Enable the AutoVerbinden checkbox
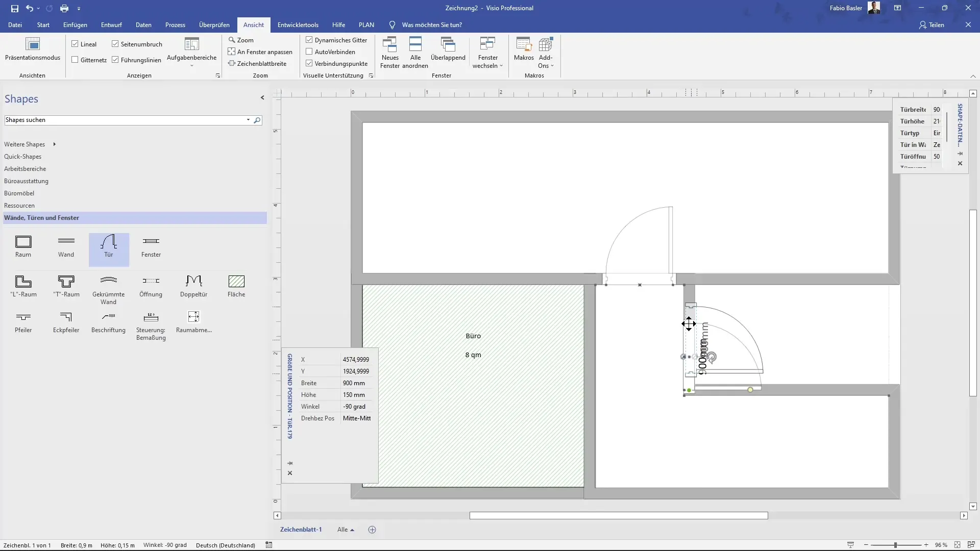Viewport: 980px width, 551px height. [309, 52]
